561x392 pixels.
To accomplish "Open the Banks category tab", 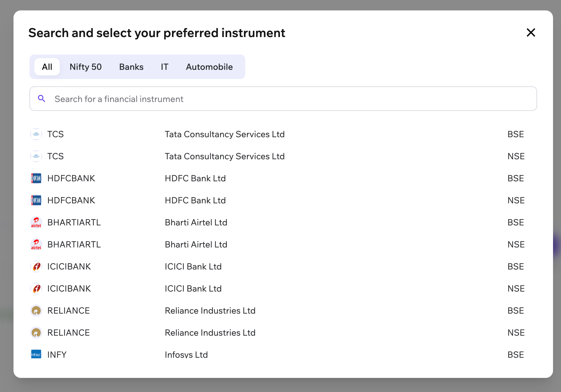I will pos(131,67).
